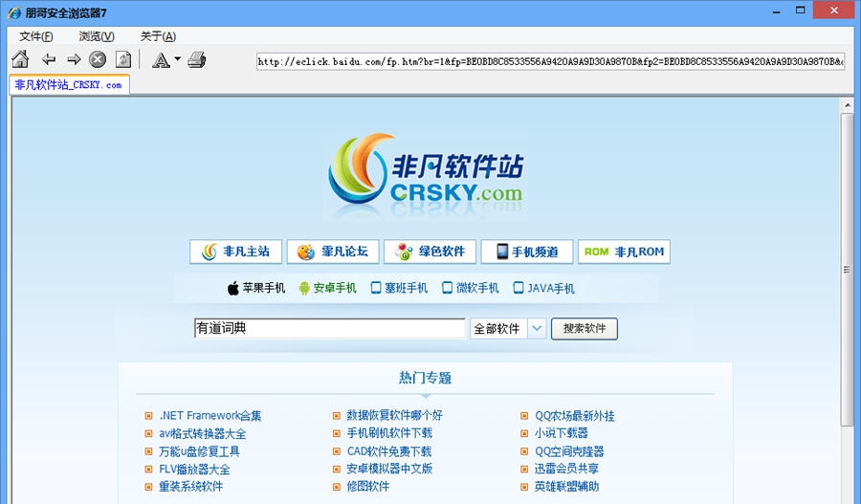This screenshot has width=861, height=504.
Task: Open the 绿色软件 button
Action: tap(430, 252)
